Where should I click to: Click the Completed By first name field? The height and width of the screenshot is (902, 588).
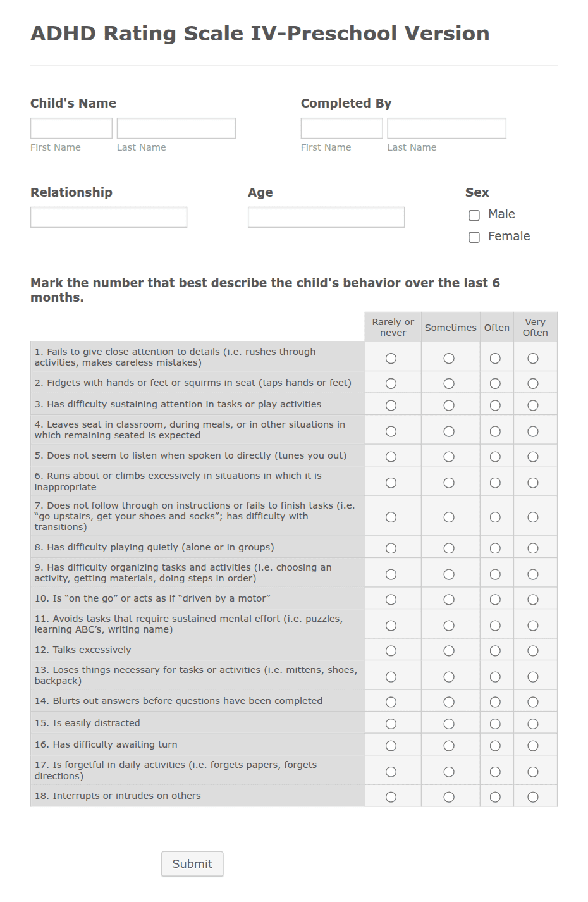point(341,127)
